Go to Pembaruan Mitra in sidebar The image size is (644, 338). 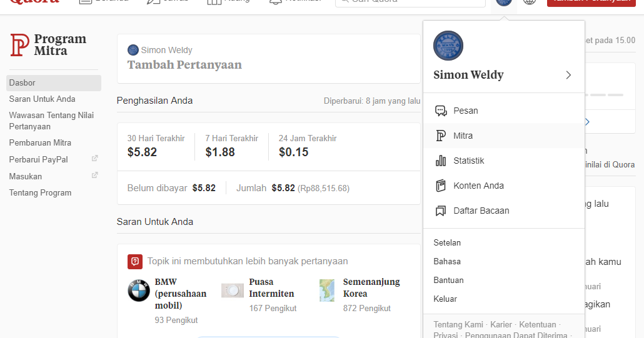point(40,142)
